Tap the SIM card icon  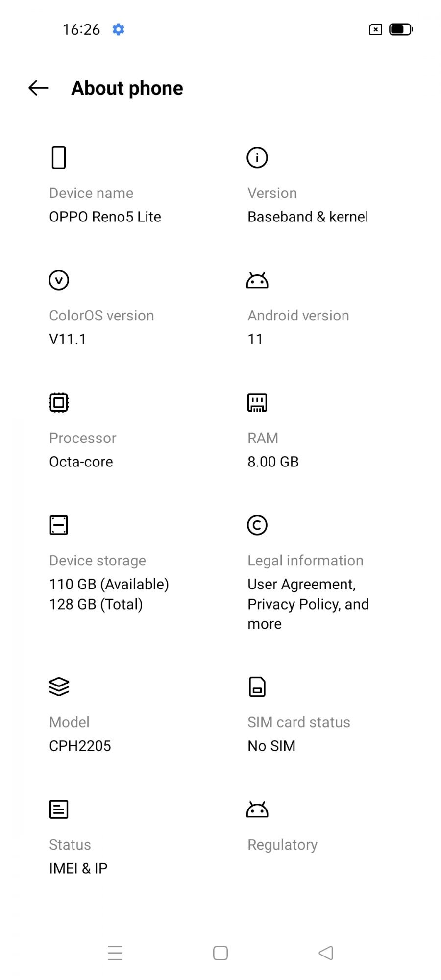click(257, 686)
